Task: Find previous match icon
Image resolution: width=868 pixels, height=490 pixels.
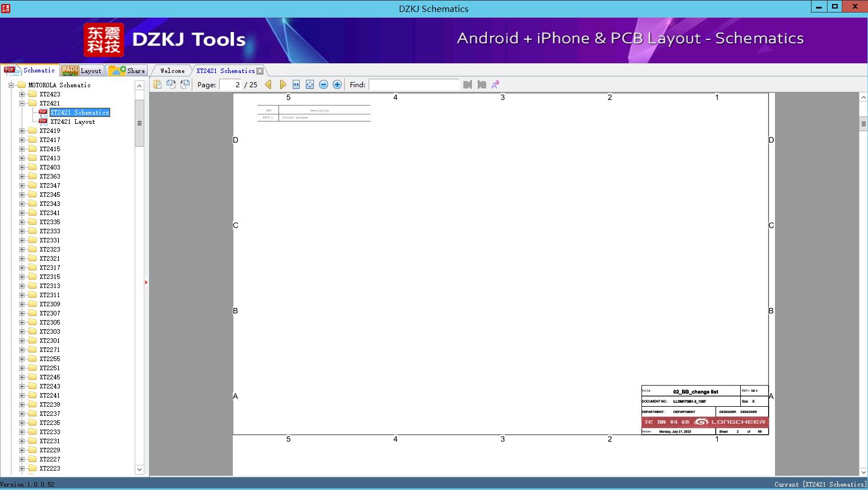Action: (468, 84)
